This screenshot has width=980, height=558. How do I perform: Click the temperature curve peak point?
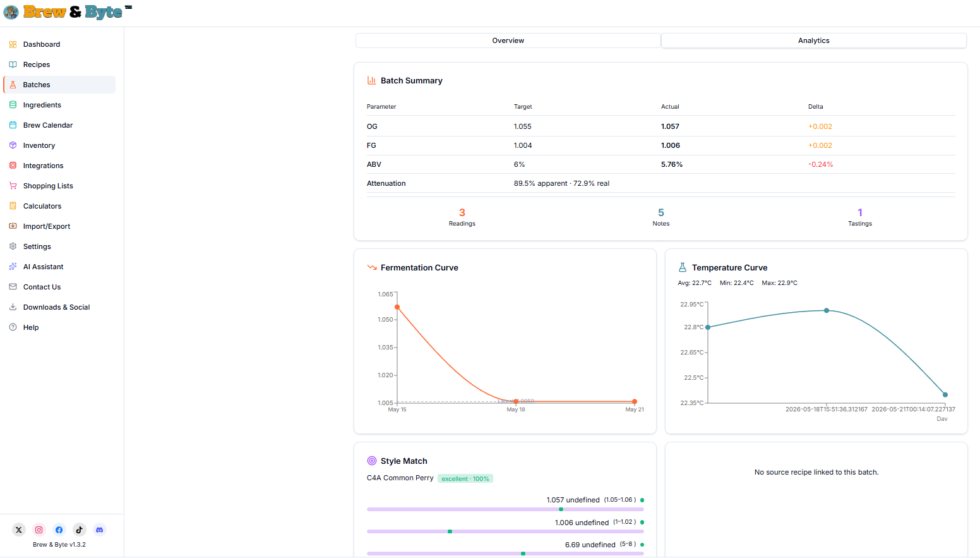coord(827,310)
